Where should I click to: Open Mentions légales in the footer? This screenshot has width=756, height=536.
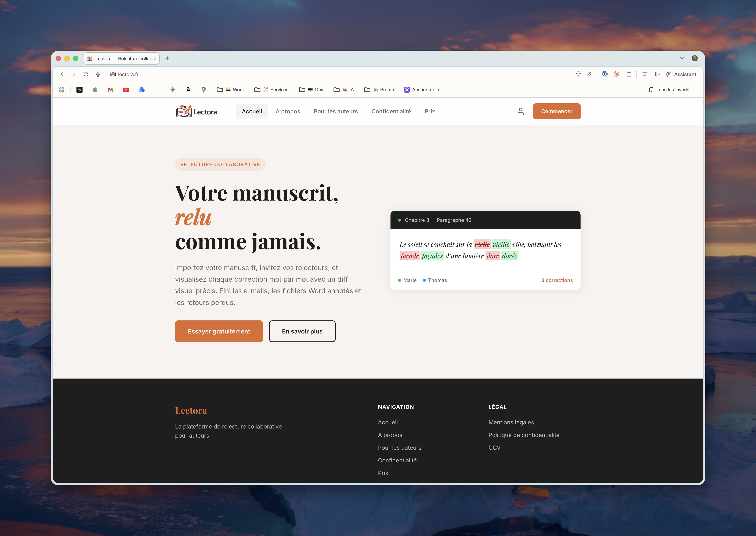[x=511, y=422]
